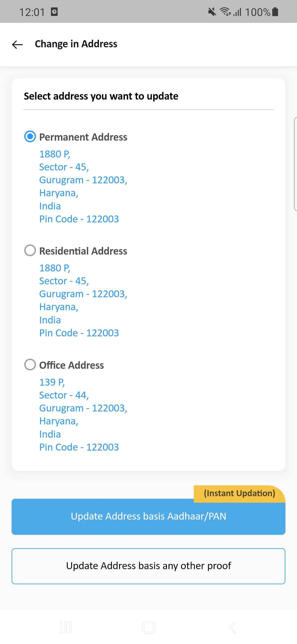This screenshot has width=297, height=644.
Task: Tap Update Address basis any other proof
Action: pyautogui.click(x=148, y=566)
